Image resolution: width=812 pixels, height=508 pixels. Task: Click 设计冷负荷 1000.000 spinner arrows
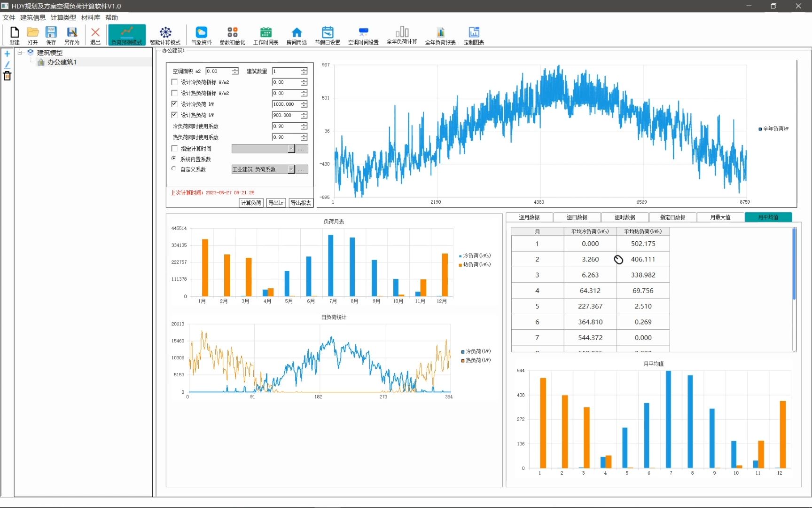[304, 104]
